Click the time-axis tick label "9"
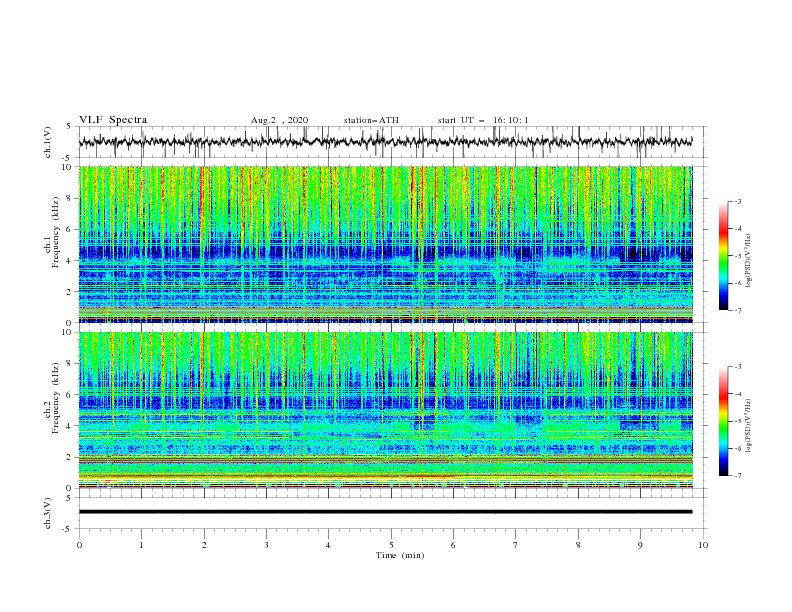This screenshot has width=792, height=612. [640, 545]
